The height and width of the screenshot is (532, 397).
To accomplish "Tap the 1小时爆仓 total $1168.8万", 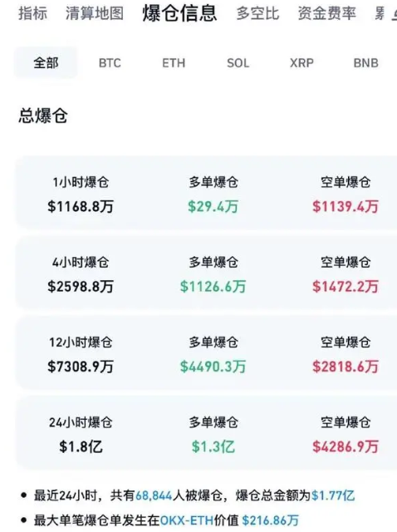I will (81, 206).
